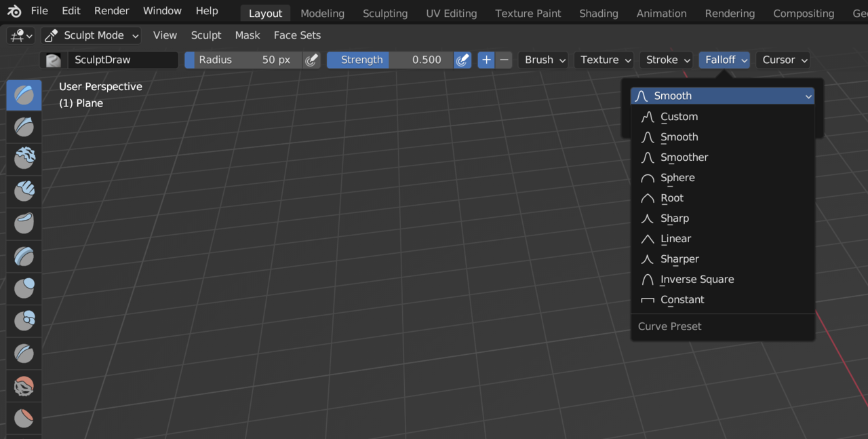Select the Smooth brush tool in toolbar
Image resolution: width=868 pixels, height=439 pixels.
24,385
